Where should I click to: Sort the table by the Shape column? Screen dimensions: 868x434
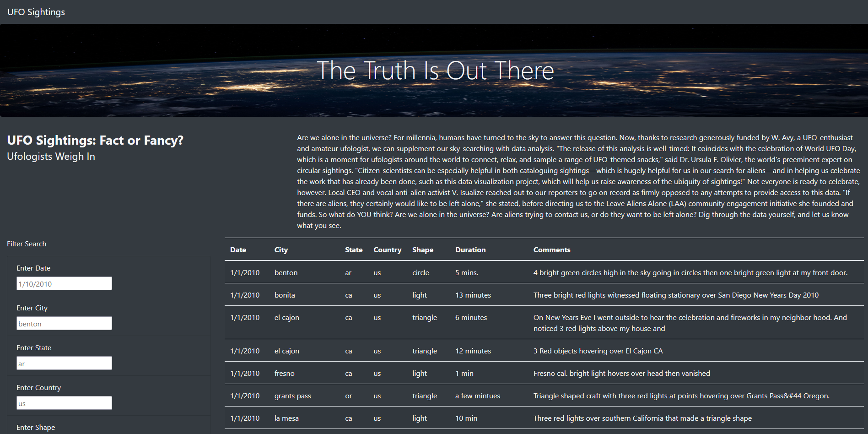[422, 250]
